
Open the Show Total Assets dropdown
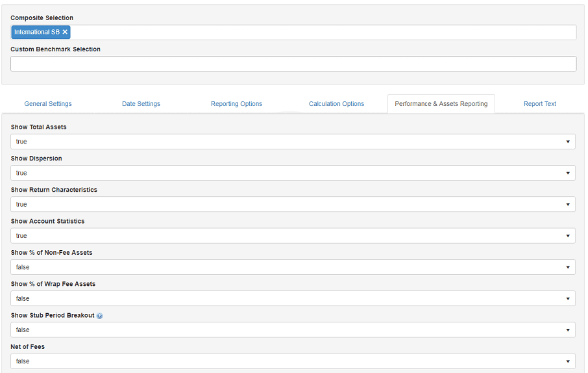[x=293, y=142]
